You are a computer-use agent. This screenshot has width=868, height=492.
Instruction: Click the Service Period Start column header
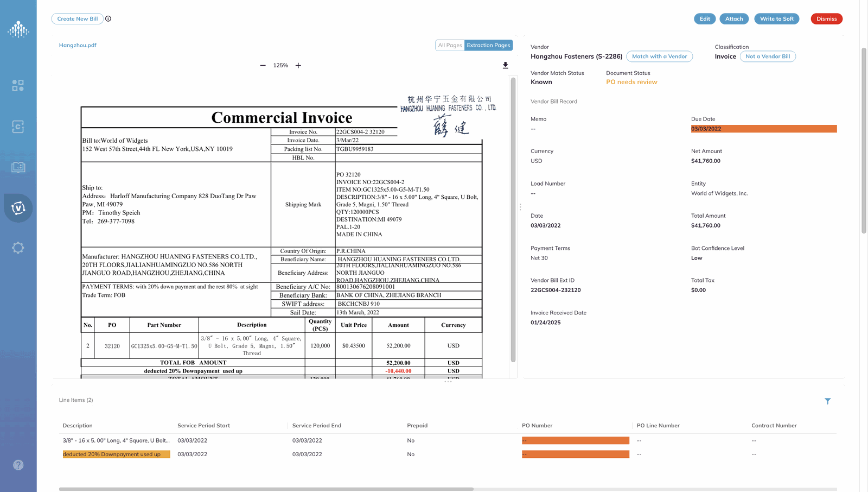point(203,426)
